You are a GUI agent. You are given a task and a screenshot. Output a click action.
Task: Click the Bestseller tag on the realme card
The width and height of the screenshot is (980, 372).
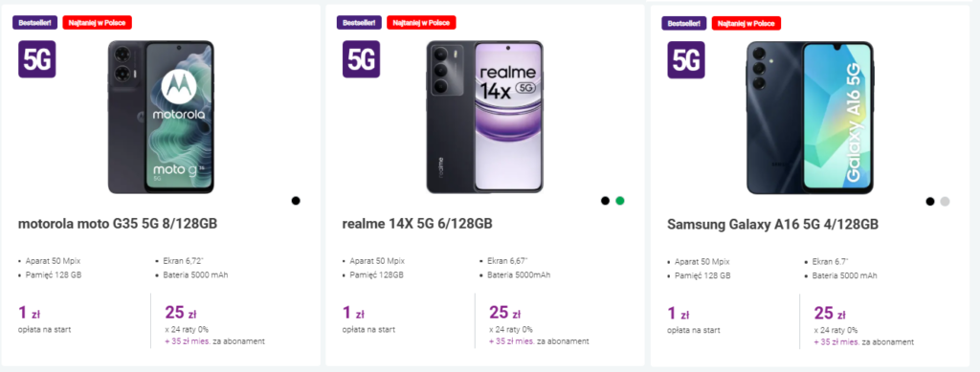pos(360,22)
